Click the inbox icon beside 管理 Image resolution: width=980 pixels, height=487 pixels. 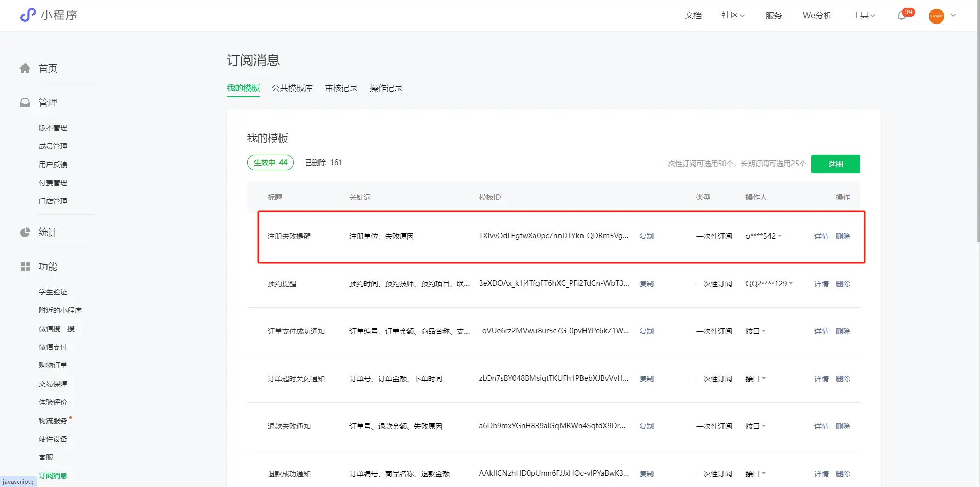tap(25, 103)
